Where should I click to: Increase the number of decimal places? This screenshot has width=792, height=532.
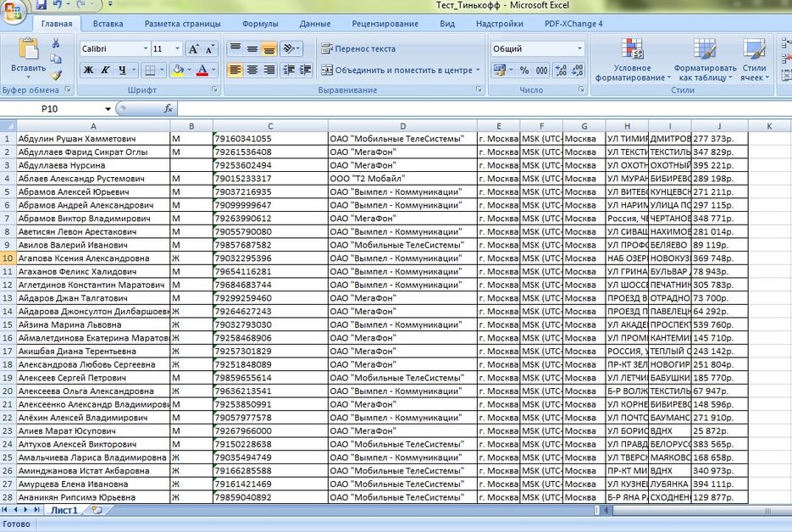click(561, 69)
